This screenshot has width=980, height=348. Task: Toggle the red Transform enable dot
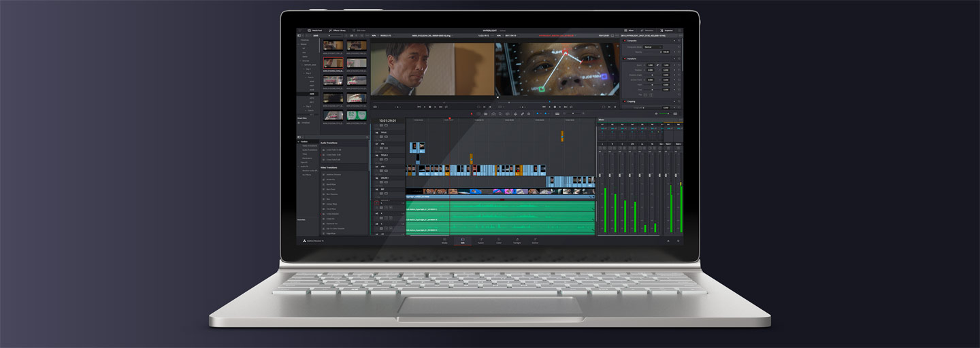[625, 58]
